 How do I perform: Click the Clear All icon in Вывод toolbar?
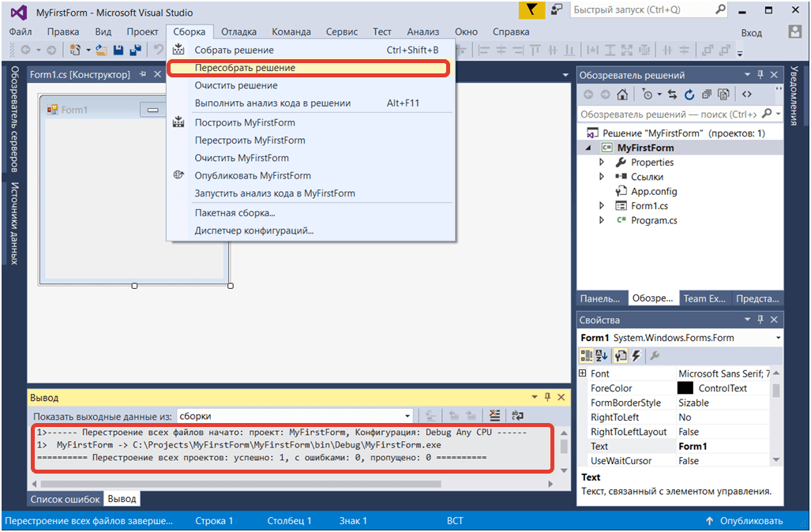pyautogui.click(x=495, y=415)
